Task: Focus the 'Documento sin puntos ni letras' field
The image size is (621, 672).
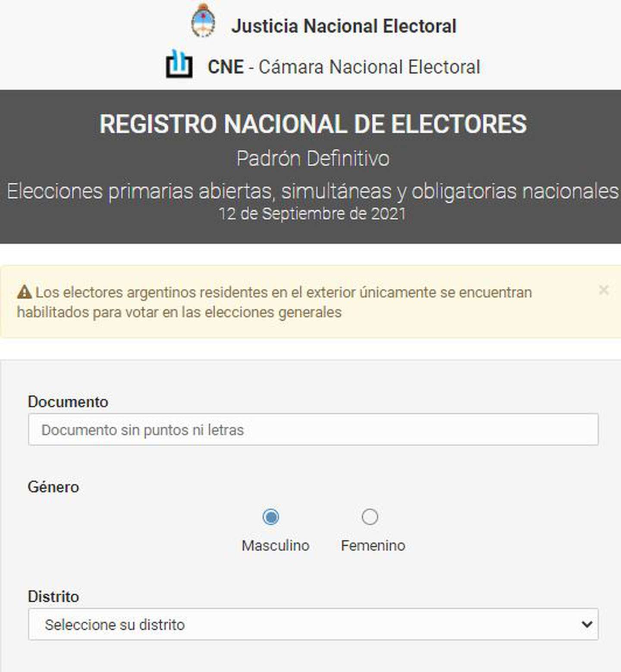Action: pos(313,429)
